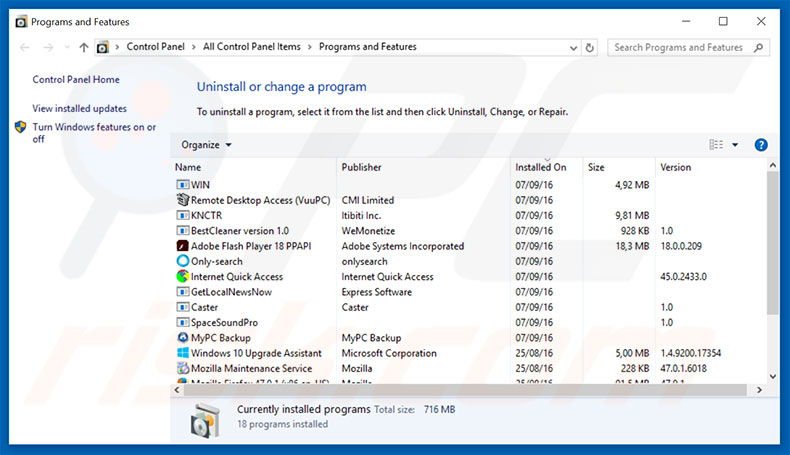Image resolution: width=790 pixels, height=455 pixels.
Task: Click the Remote Desktop Access (VuuPC) icon
Action: [182, 200]
